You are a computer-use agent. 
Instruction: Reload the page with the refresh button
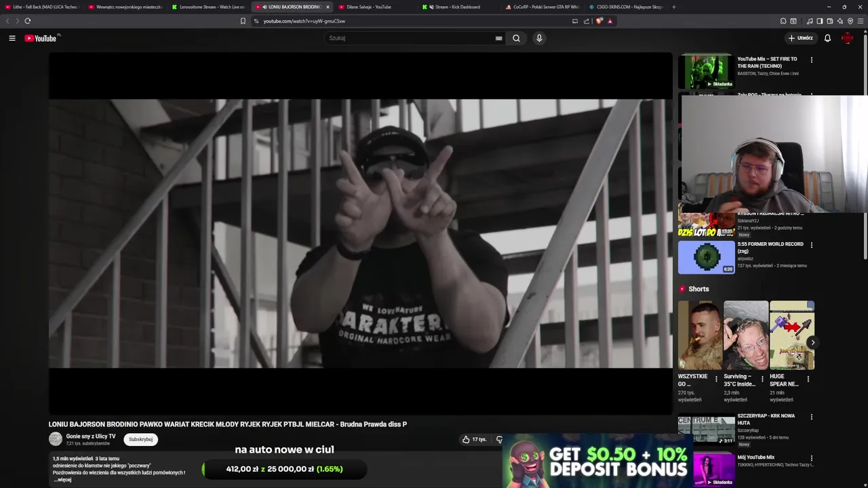(28, 21)
